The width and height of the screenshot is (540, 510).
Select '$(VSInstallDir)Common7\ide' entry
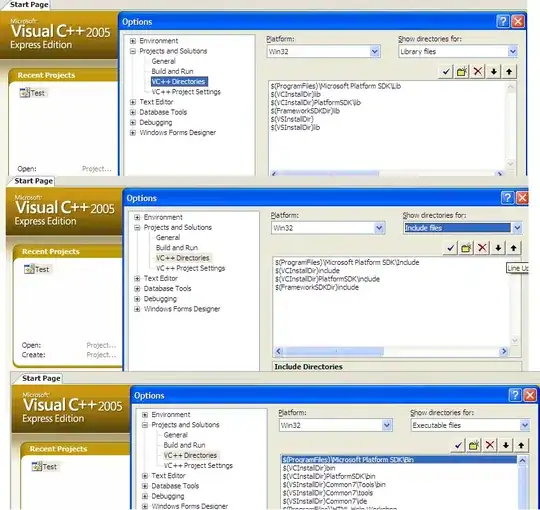click(325, 501)
